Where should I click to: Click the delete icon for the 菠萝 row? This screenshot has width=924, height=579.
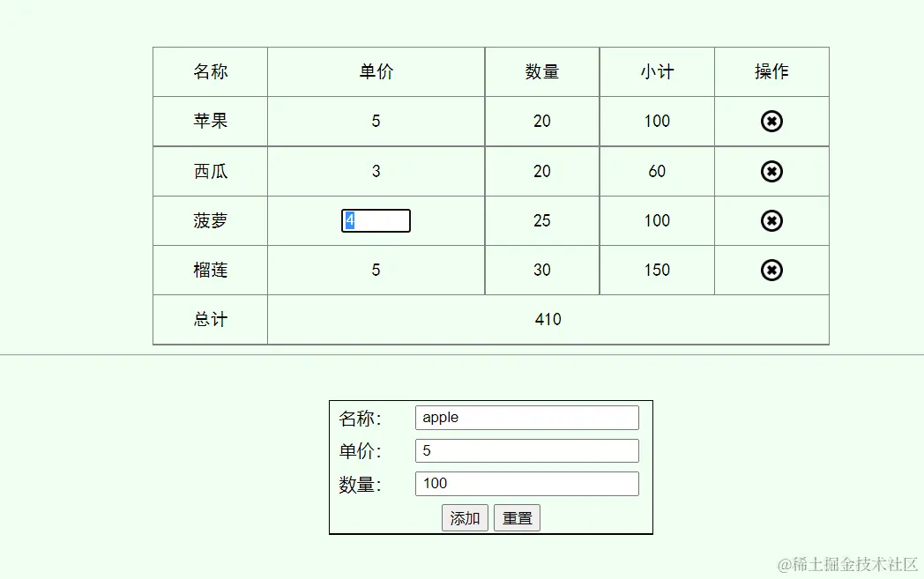point(771,220)
